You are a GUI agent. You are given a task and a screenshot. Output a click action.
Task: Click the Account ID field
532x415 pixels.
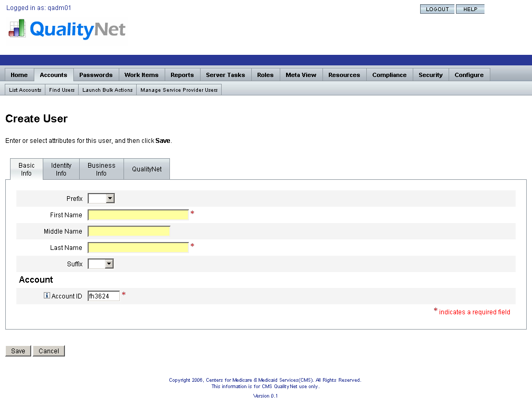point(103,296)
